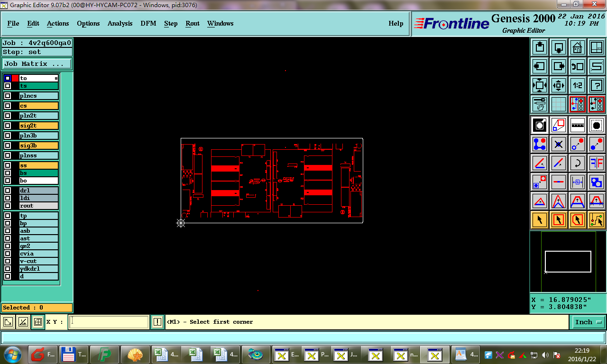Viewport: 607px width, 364px height.
Task: Select the net selection arrow tool
Action: 597,220
